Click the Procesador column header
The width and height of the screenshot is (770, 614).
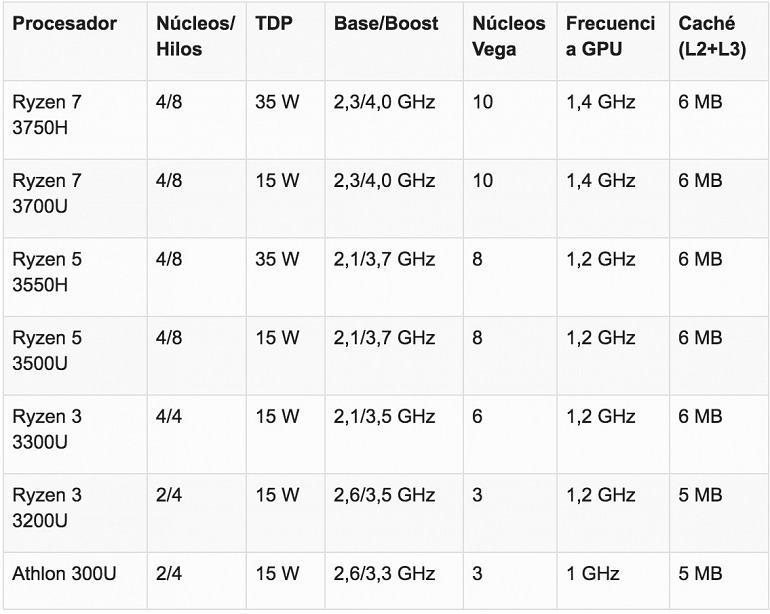(x=64, y=24)
